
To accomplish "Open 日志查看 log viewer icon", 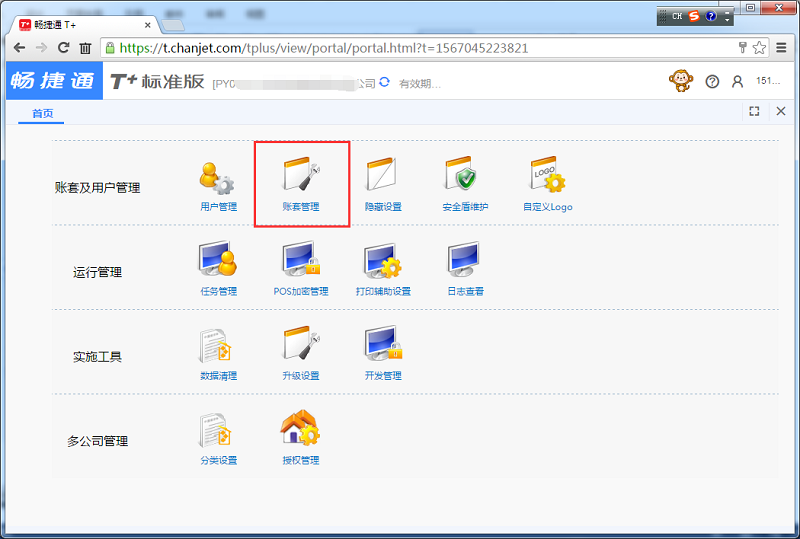I will pos(463,258).
